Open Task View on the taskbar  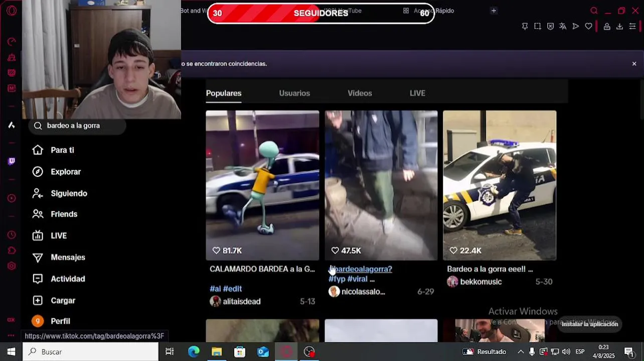pyautogui.click(x=170, y=351)
